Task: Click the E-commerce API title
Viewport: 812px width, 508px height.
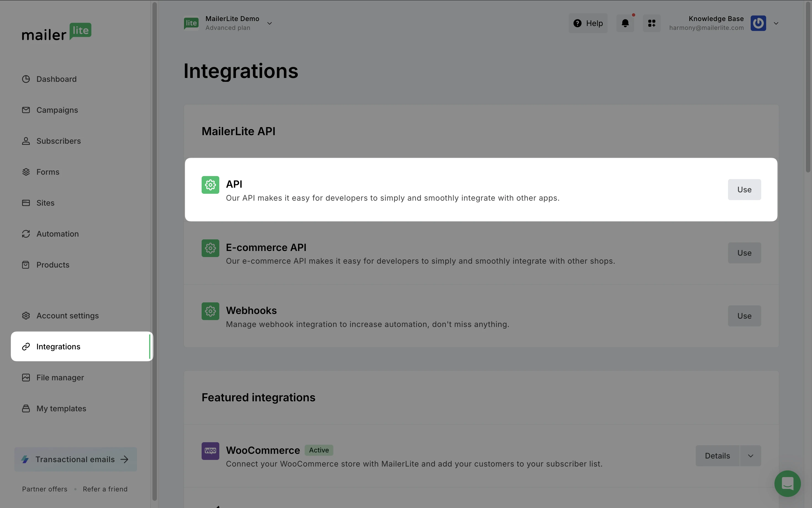Action: (x=266, y=247)
